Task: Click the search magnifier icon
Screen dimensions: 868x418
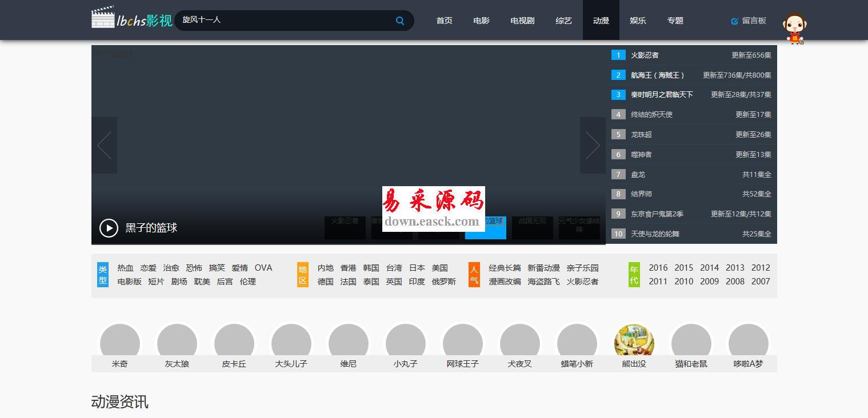Action: (x=400, y=21)
